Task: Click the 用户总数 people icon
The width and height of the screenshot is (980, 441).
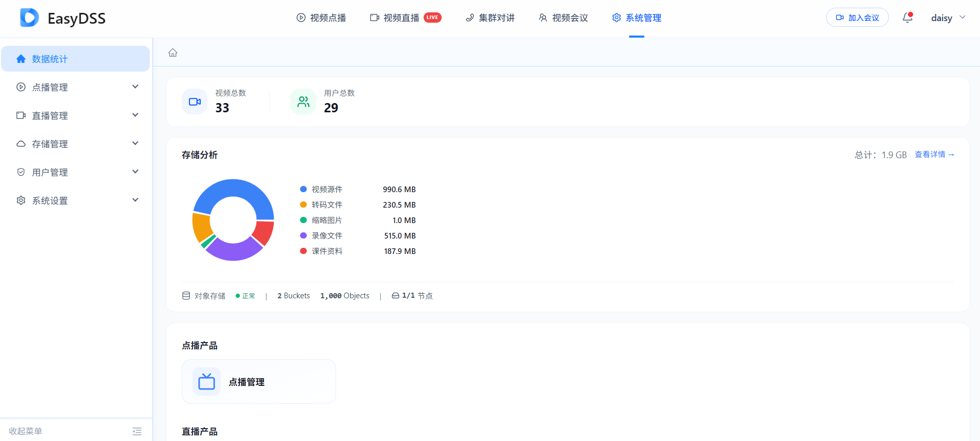Action: 304,101
